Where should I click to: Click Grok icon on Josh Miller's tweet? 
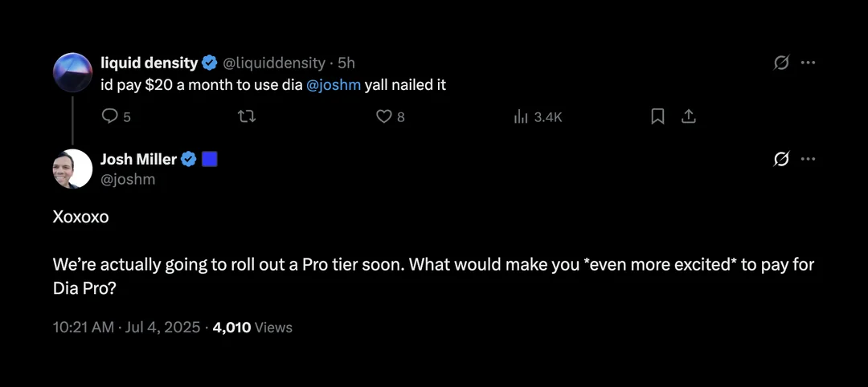click(x=781, y=160)
